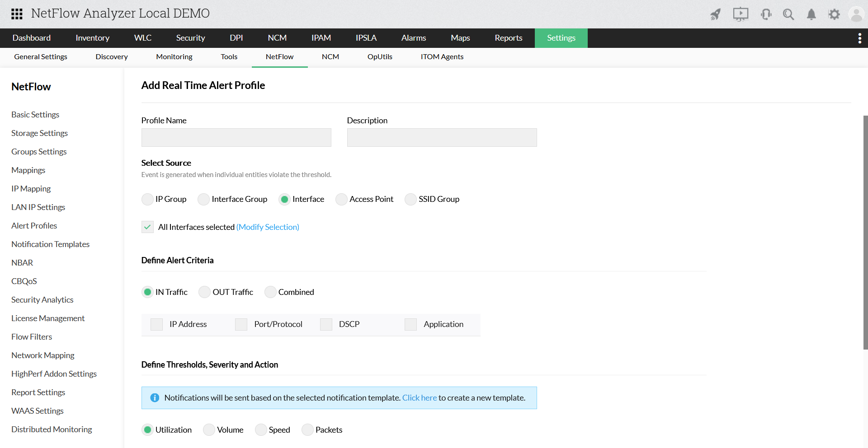Click inside the Profile Name field

[x=236, y=137]
